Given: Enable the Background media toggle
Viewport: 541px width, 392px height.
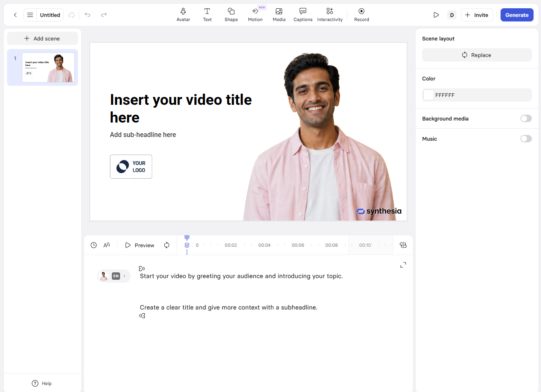Looking at the screenshot, I should 526,118.
